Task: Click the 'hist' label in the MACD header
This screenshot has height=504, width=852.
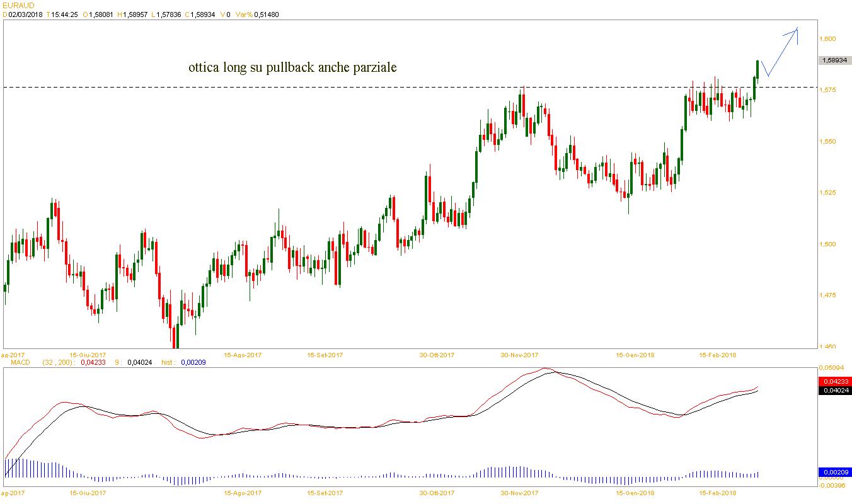Action: click(x=168, y=362)
